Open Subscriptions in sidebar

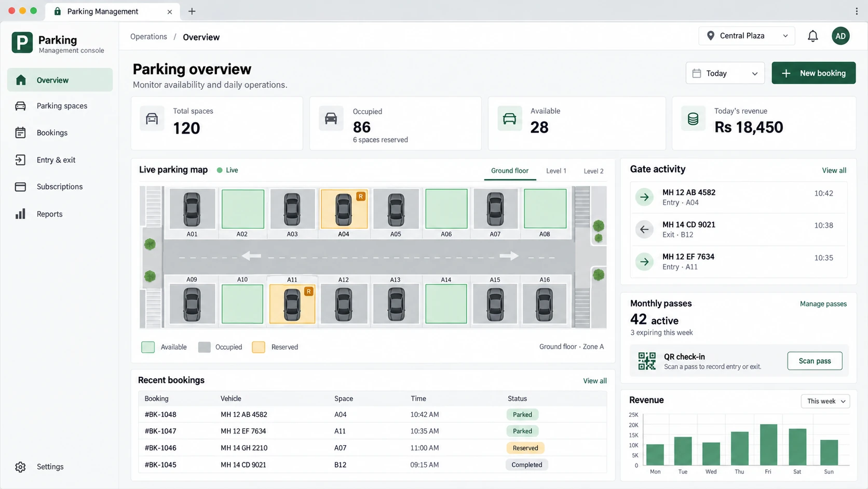pos(60,187)
